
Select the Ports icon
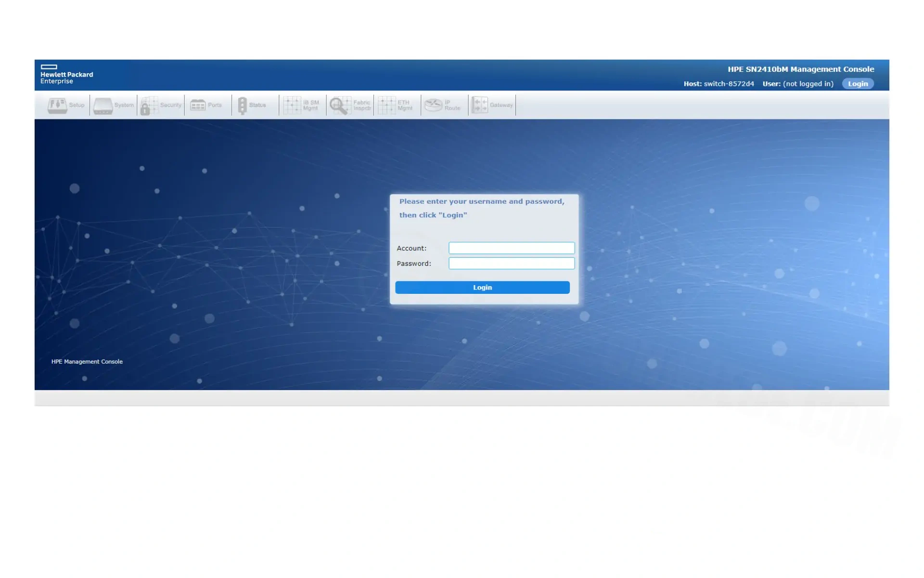tap(198, 105)
